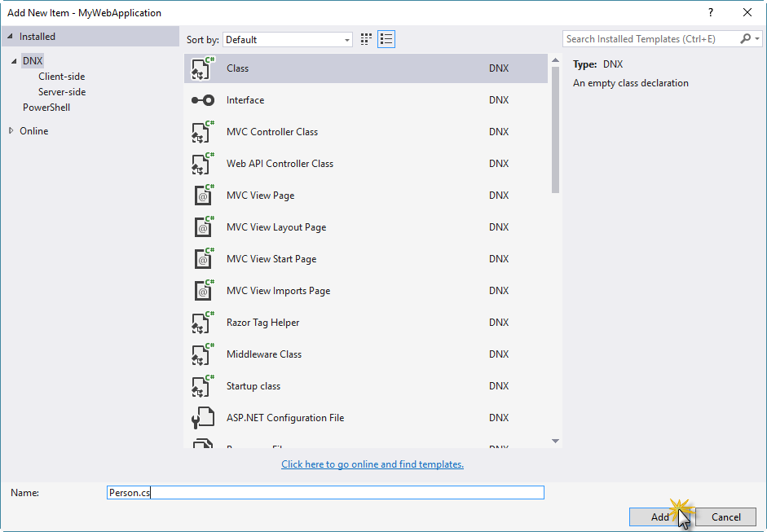Open the Sort by dropdown
This screenshot has height=532, width=767.
tap(288, 40)
